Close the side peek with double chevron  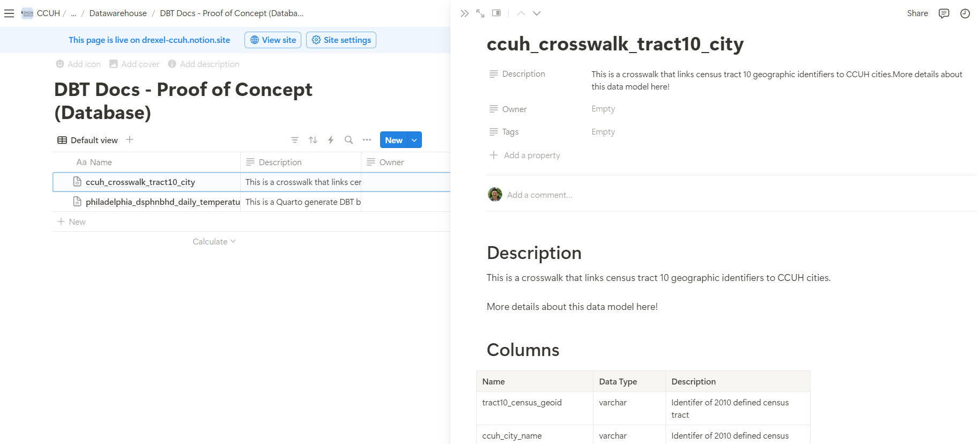pyautogui.click(x=464, y=13)
